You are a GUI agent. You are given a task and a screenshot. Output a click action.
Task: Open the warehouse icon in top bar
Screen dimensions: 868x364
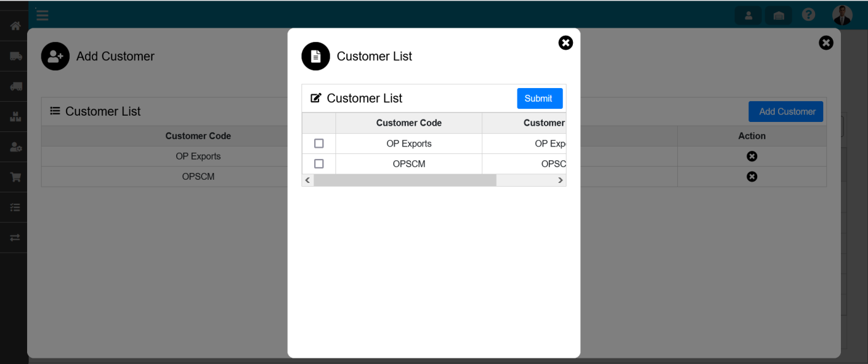pos(779,16)
